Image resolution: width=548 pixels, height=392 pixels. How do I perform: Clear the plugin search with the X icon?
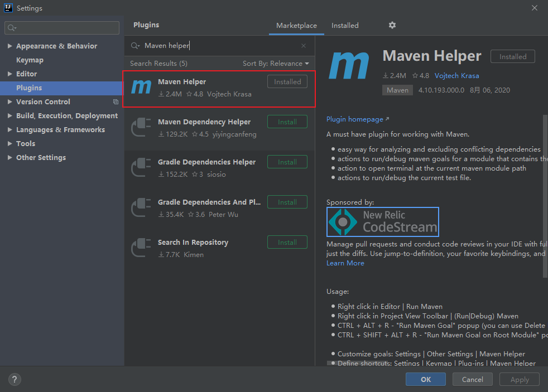tap(304, 46)
